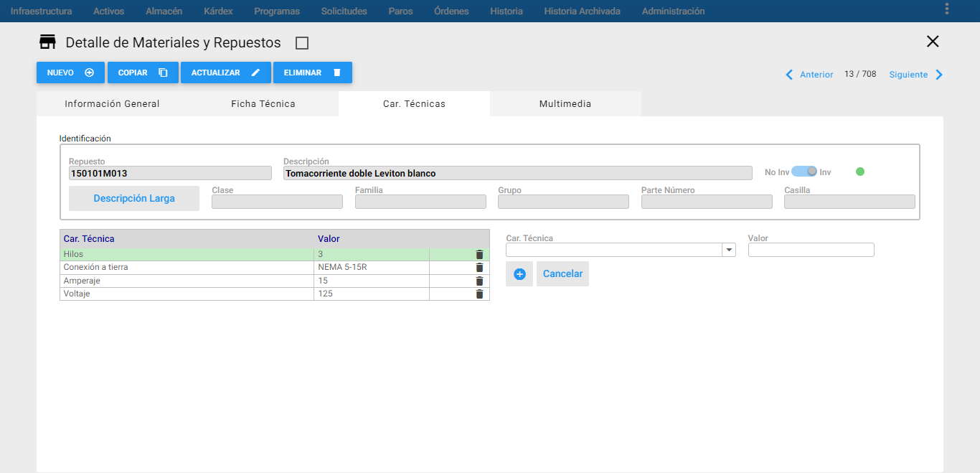980x473 pixels.
Task: Open the Activos menu
Action: (108, 11)
